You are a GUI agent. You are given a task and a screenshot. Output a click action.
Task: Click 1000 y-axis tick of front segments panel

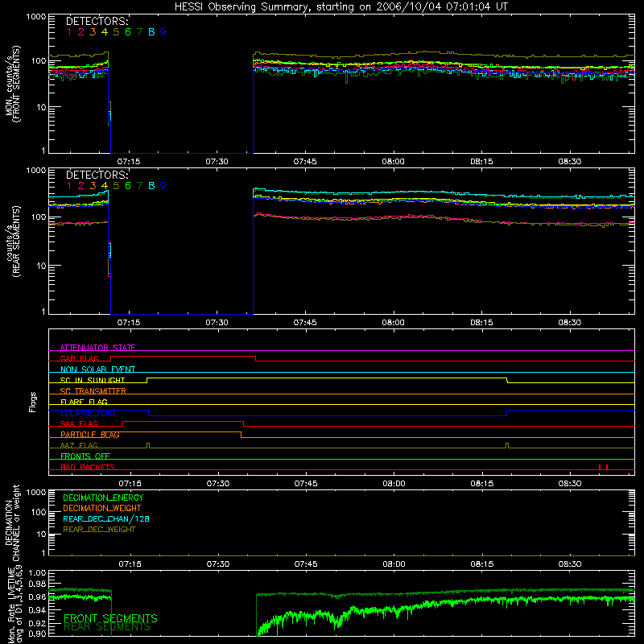point(36,17)
